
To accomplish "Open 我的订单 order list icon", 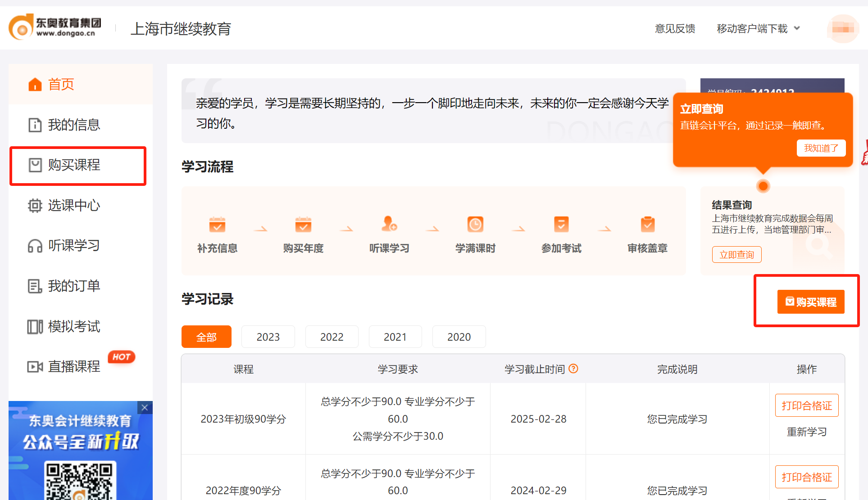I will (x=35, y=286).
